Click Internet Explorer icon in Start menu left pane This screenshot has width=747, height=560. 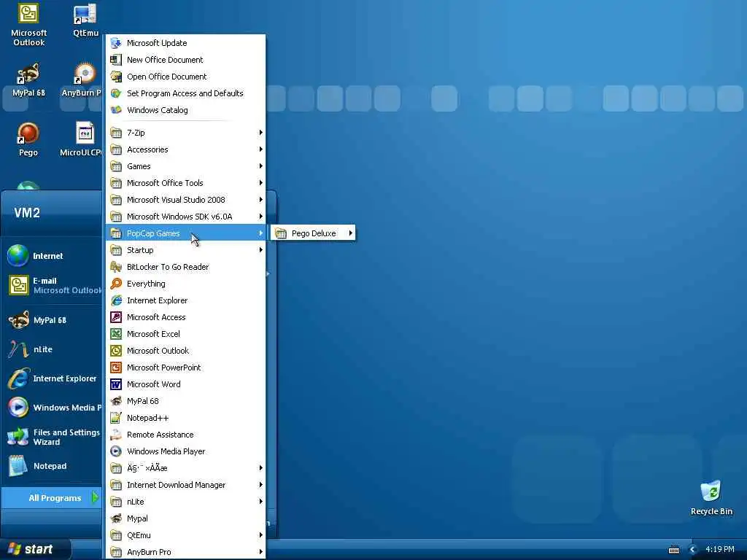(18, 378)
